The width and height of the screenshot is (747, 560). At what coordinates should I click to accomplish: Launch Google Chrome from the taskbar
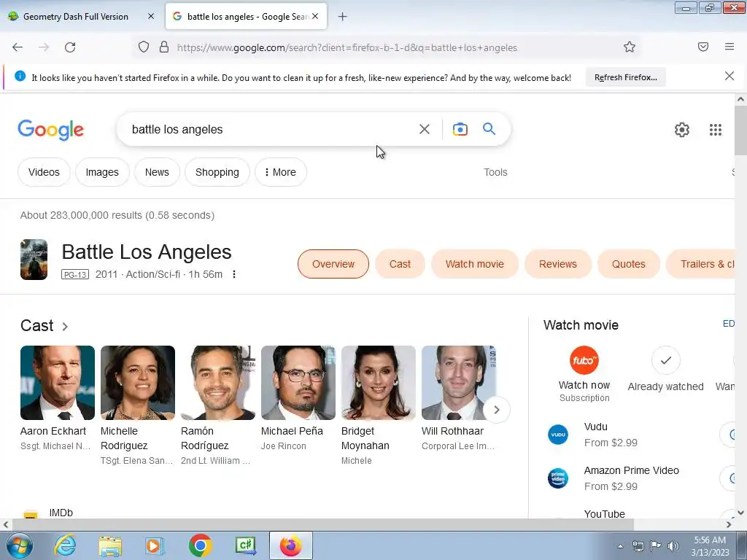coord(201,545)
